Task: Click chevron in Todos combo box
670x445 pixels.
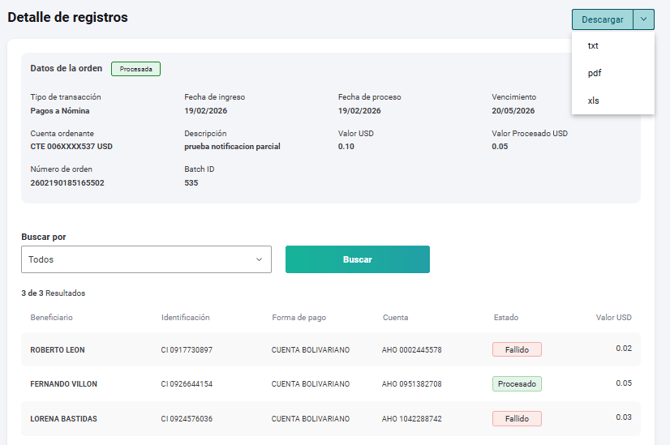Action: tap(259, 259)
